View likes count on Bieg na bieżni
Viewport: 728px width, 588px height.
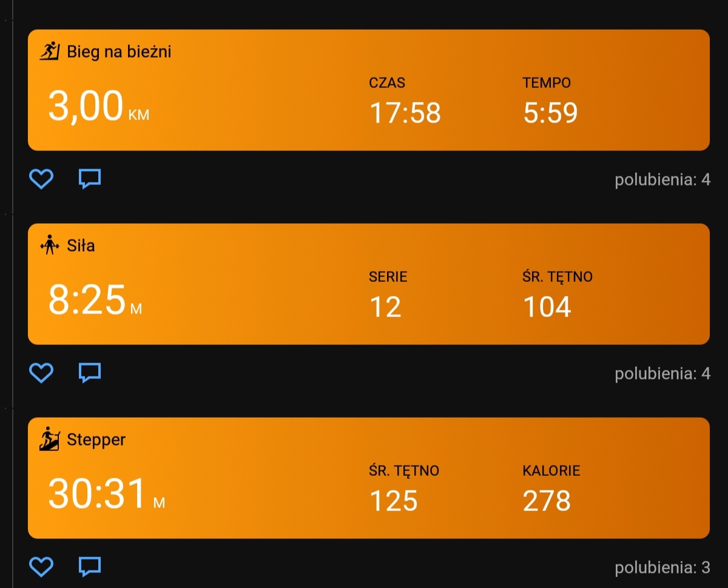[662, 180]
